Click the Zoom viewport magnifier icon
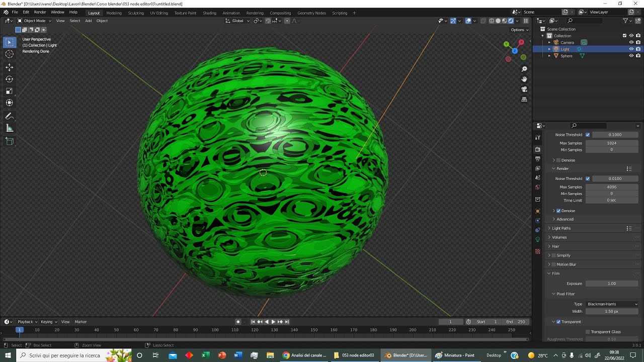644x362 pixels. 524,69
